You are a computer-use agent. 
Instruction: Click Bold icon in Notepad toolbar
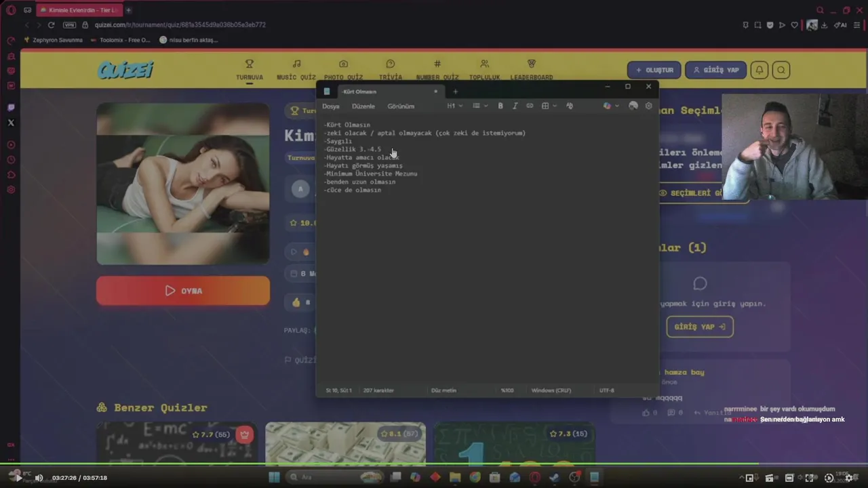(500, 106)
